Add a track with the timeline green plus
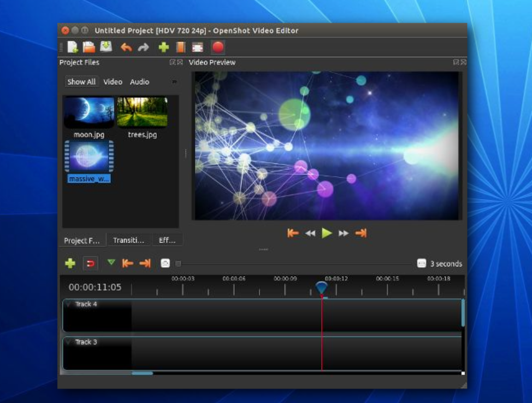Viewport: 532px width, 403px height. (70, 264)
